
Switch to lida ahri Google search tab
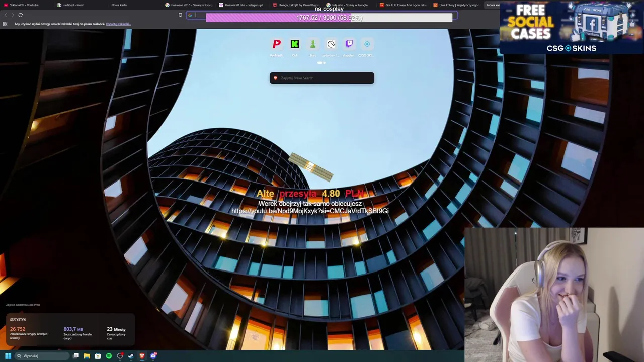coord(350,5)
